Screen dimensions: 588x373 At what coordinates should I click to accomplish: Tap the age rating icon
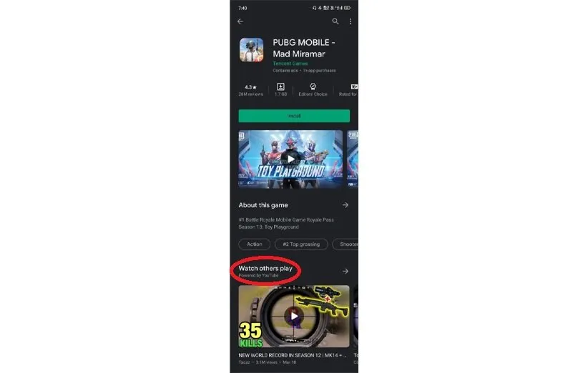pos(353,86)
